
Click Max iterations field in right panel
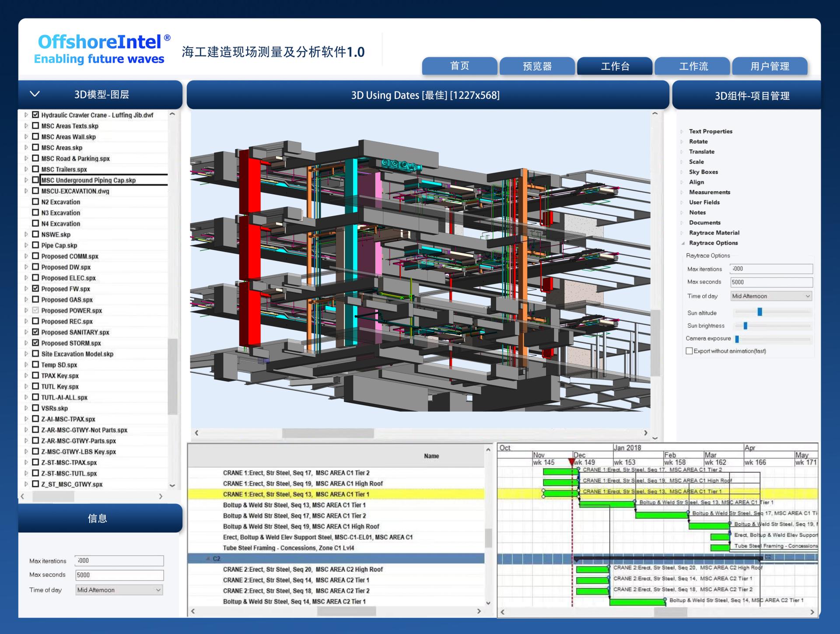(771, 269)
